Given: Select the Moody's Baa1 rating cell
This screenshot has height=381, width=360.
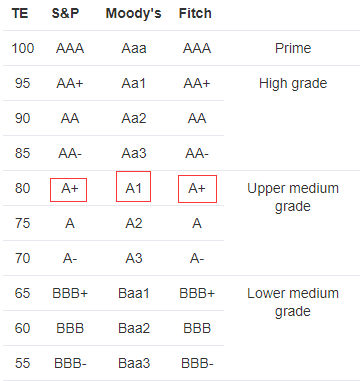Looking at the screenshot, I should [134, 293].
